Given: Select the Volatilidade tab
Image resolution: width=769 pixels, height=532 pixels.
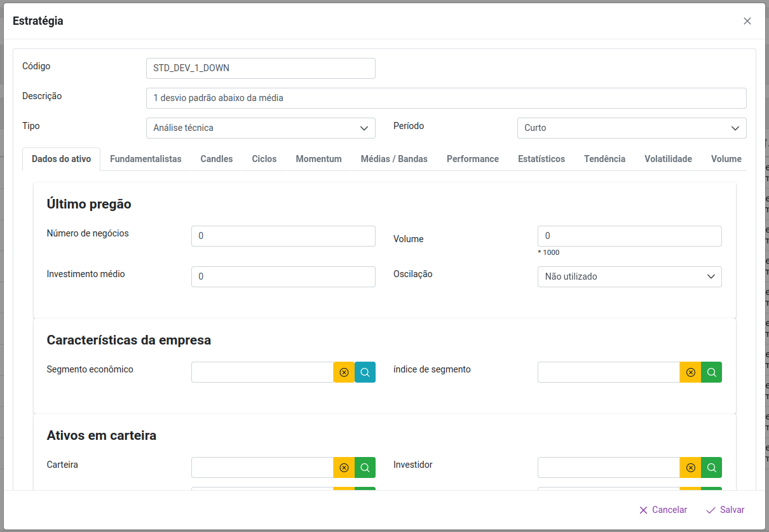Looking at the screenshot, I should [x=668, y=159].
